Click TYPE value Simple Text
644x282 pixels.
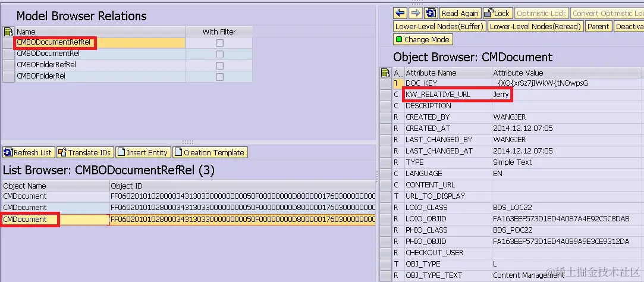click(512, 162)
